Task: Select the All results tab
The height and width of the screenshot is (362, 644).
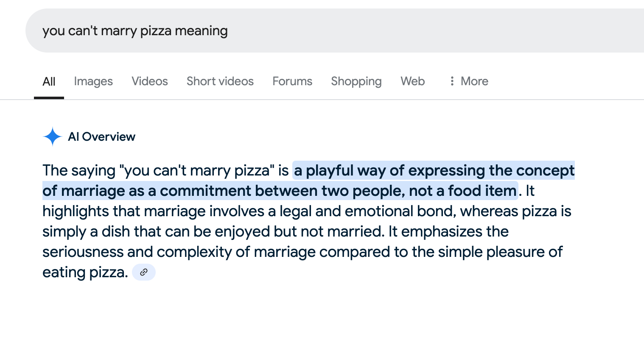Action: [49, 81]
